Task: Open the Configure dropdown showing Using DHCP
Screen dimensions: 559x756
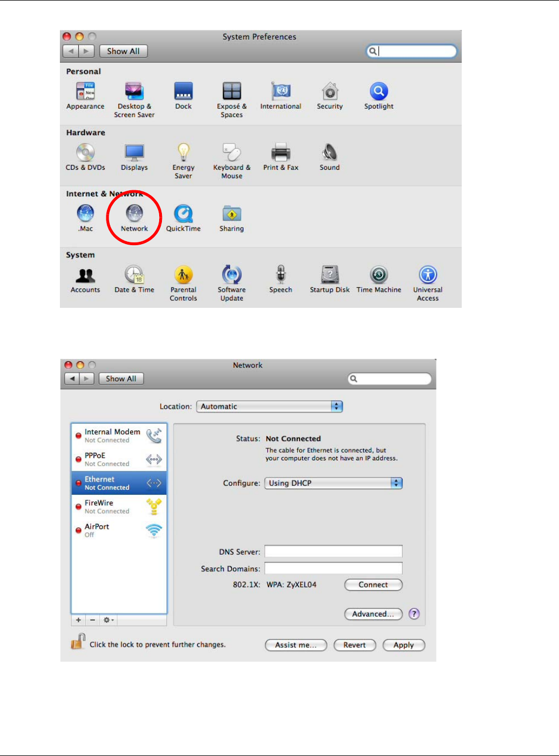Action: coord(333,483)
